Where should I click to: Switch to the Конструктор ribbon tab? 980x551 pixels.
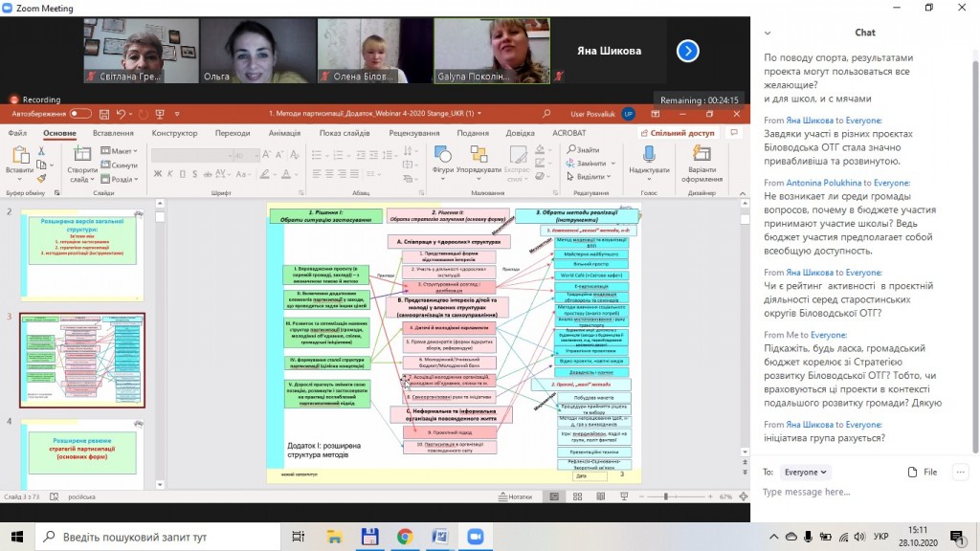coord(174,133)
